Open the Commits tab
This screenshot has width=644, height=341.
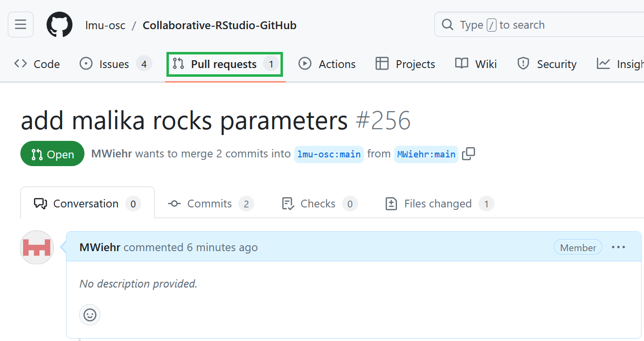click(x=209, y=204)
